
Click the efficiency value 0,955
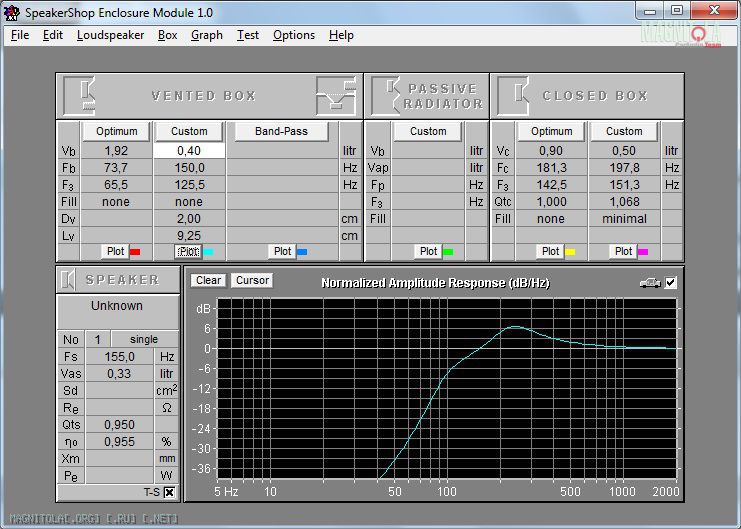(119, 442)
